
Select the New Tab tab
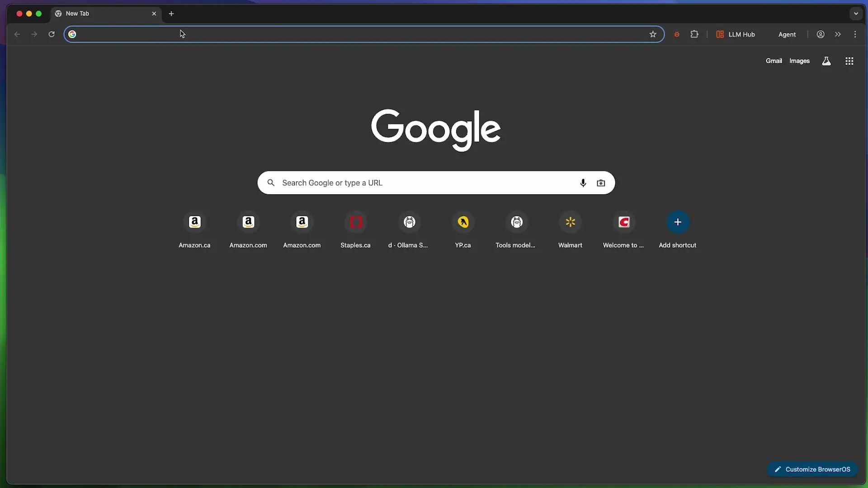106,14
